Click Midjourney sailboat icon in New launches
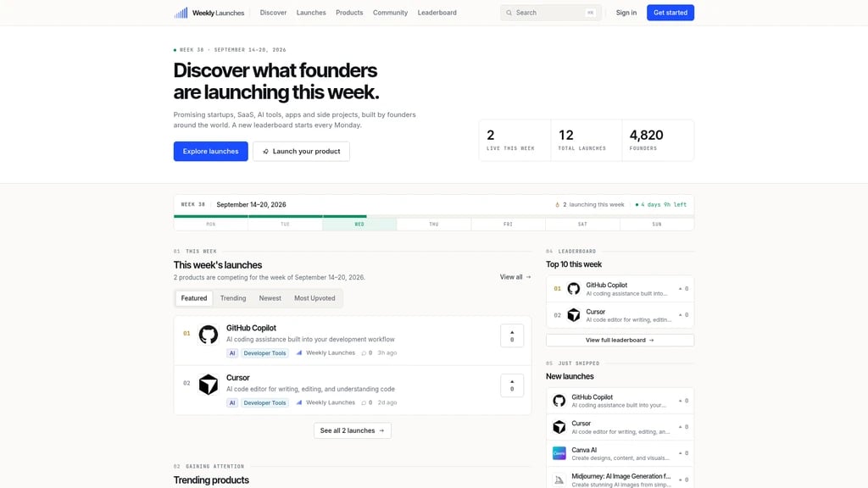Viewport: 868px width, 488px height. coord(559,480)
